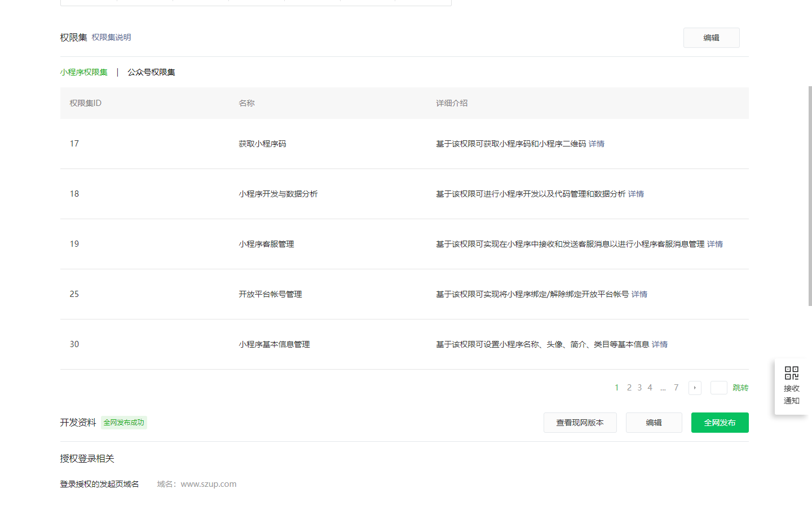Viewport: 812px width, 506px height.
Task: Click the 名称 column header
Action: (246, 103)
